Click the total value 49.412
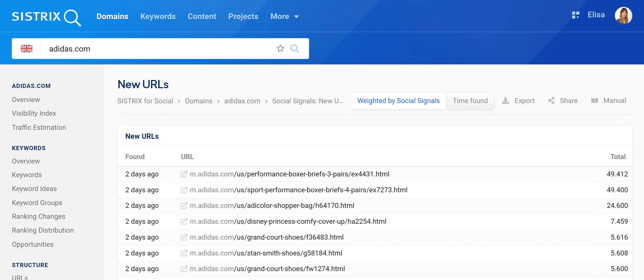Screen dimensions: 644x280 (x=617, y=174)
